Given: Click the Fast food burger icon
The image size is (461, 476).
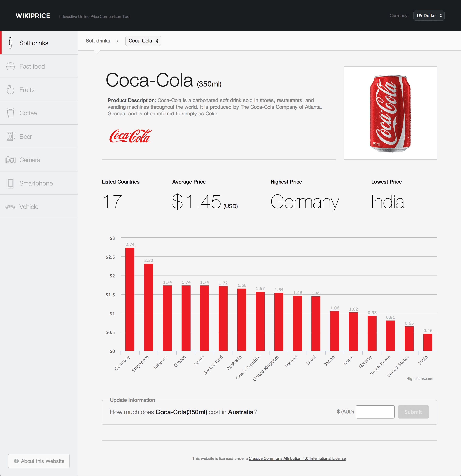Looking at the screenshot, I should [x=11, y=66].
